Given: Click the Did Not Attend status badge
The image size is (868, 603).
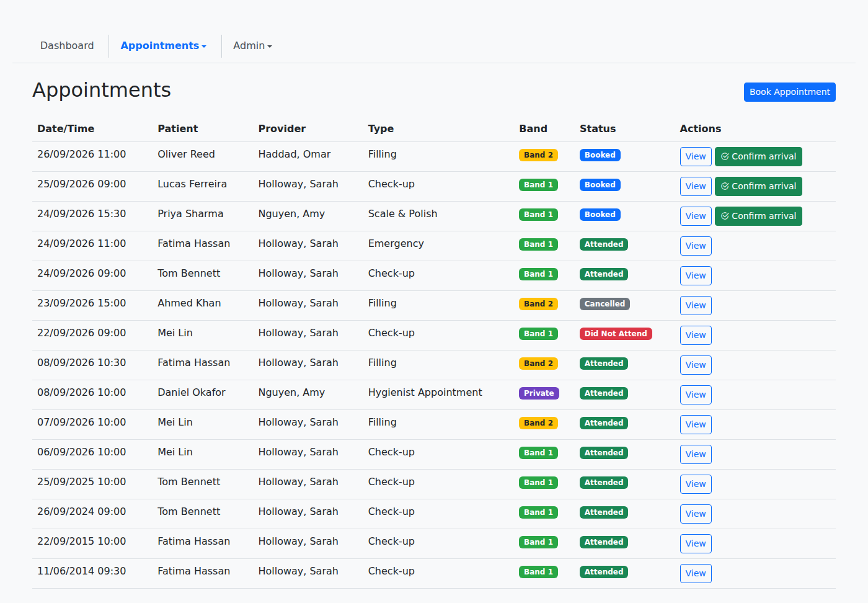Looking at the screenshot, I should click(x=616, y=334).
